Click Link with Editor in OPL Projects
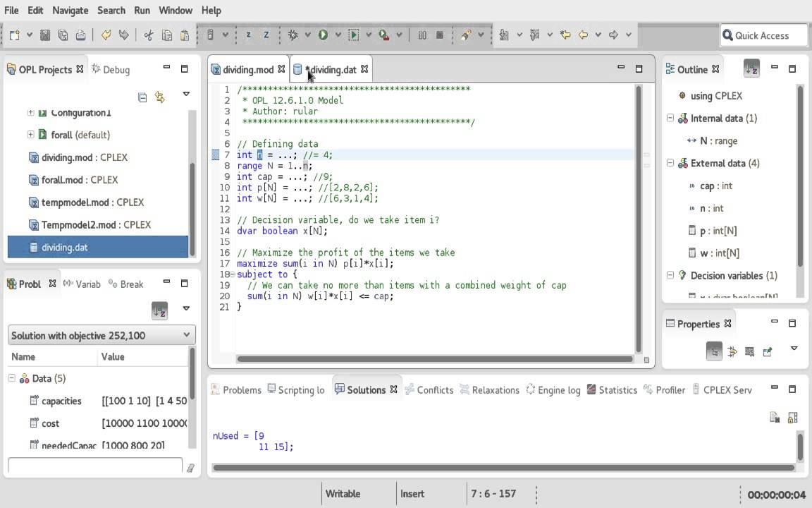The width and height of the screenshot is (812, 508). (x=159, y=97)
